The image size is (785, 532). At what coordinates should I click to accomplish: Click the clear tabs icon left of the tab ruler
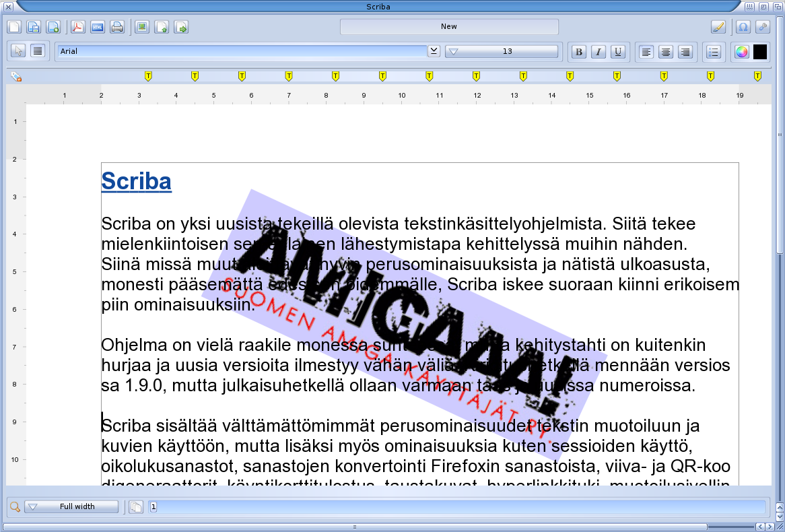coord(16,77)
